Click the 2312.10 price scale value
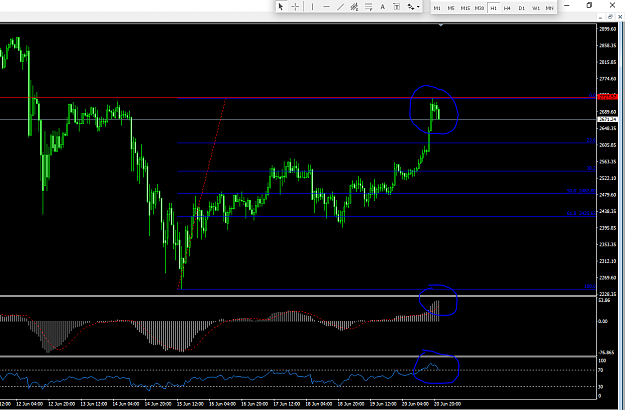 (608, 261)
